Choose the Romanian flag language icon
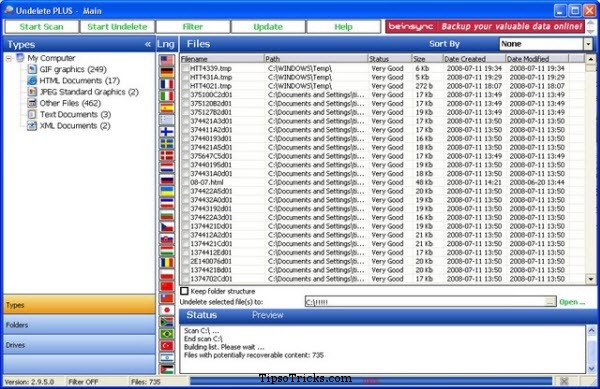Screen dimensions: 600x389 coord(166,262)
